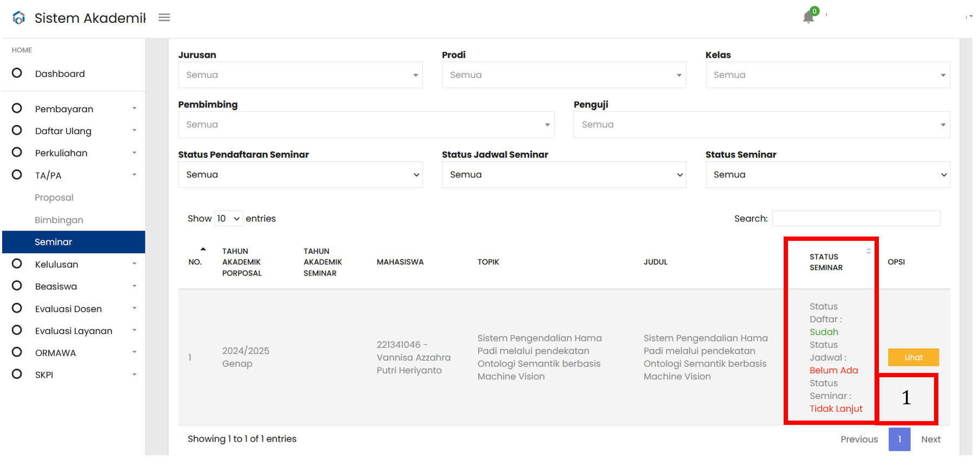Click the Sistem Akademik logo icon
Viewport: 980px width, 466px height.
click(x=19, y=18)
